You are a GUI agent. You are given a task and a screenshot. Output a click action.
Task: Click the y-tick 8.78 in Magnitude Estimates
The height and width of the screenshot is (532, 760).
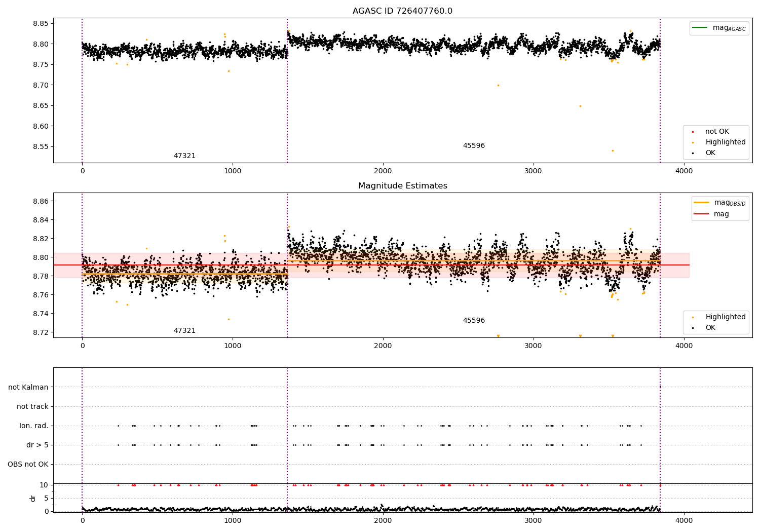tap(41, 276)
